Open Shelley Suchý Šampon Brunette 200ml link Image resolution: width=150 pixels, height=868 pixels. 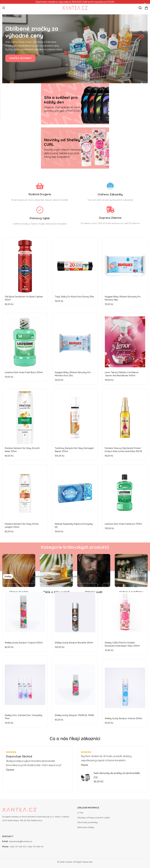(x=74, y=643)
